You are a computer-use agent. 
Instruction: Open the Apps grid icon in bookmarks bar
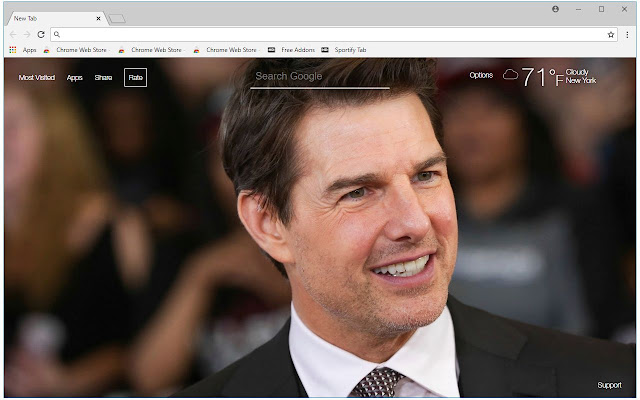click(13, 50)
